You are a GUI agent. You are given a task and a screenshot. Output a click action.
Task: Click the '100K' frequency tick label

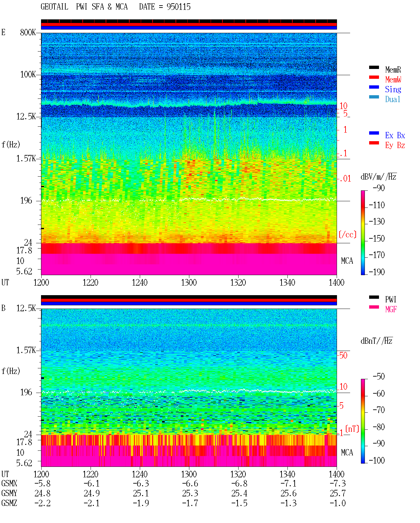click(x=28, y=75)
